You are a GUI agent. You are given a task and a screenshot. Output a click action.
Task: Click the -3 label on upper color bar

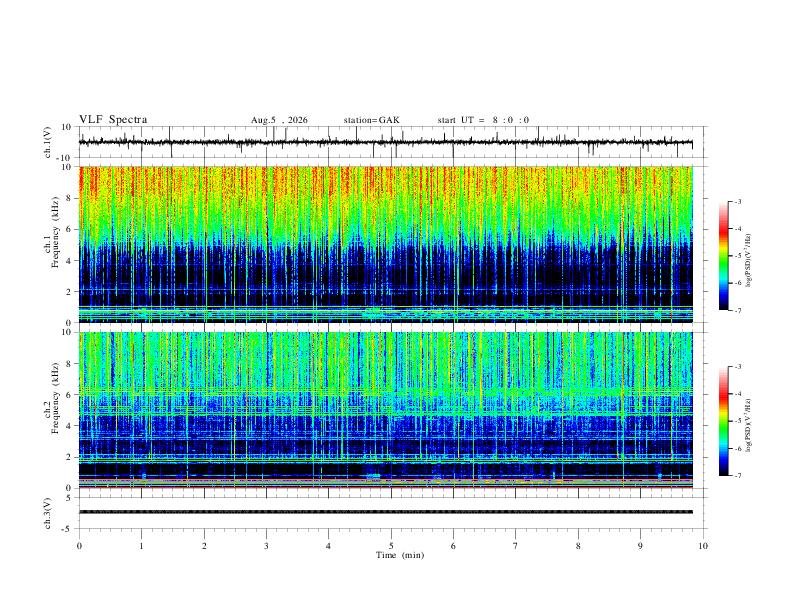pos(737,201)
